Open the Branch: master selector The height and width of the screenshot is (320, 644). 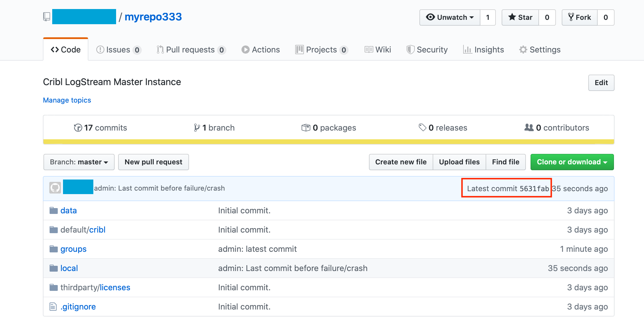coord(79,162)
